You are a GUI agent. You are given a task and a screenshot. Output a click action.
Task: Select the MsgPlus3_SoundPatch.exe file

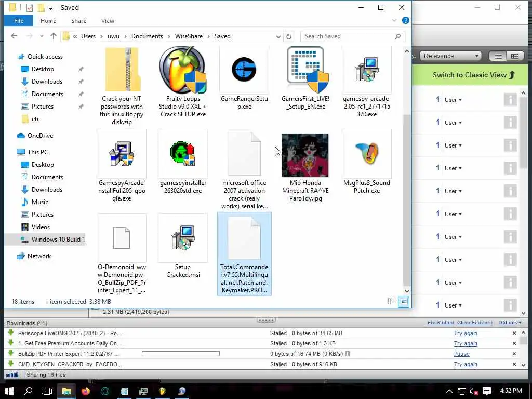pos(366,162)
